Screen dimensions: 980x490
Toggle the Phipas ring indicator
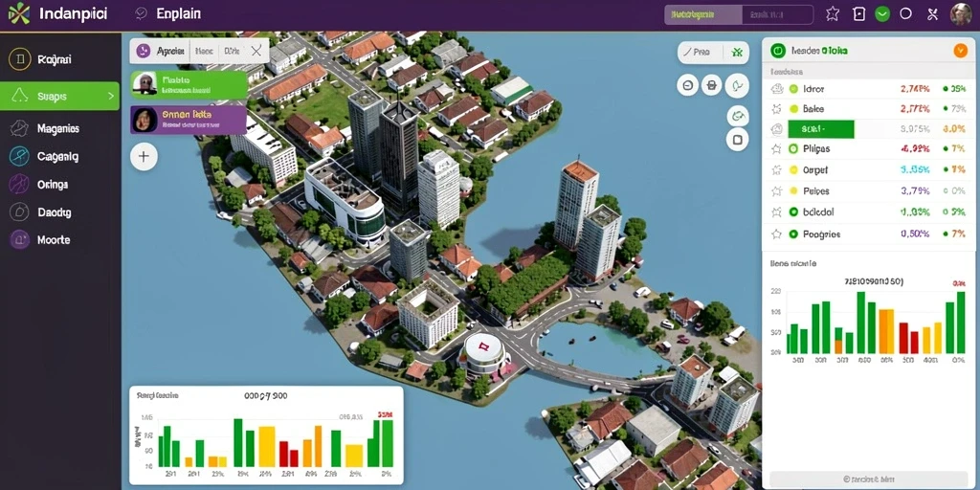793,148
